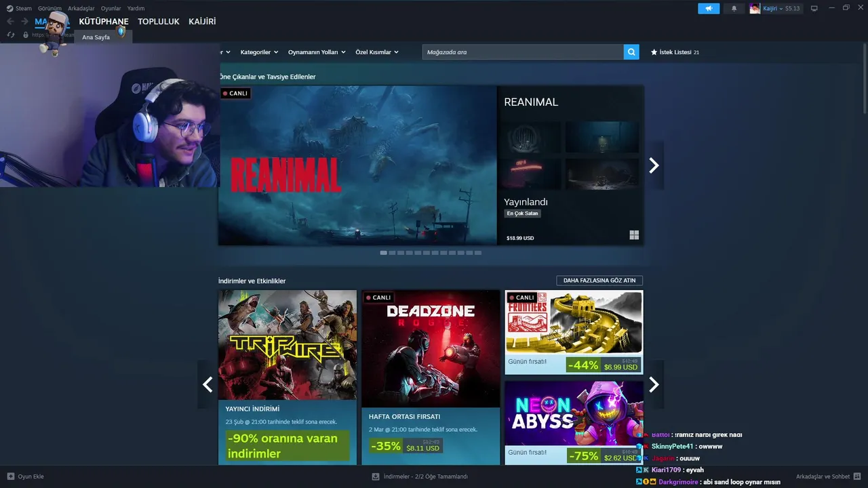The image size is (868, 488).
Task: Click DAHA FAZLASINA GÖZ ATIN button
Action: tap(599, 281)
